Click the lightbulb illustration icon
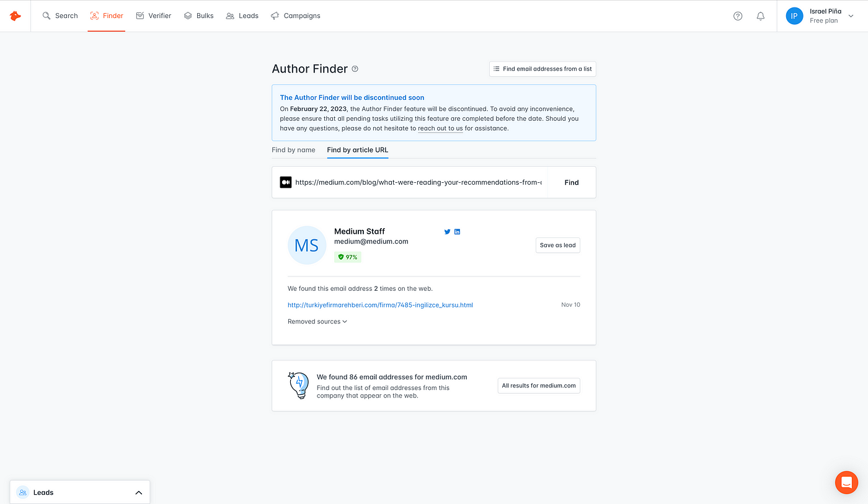 pyautogui.click(x=298, y=385)
